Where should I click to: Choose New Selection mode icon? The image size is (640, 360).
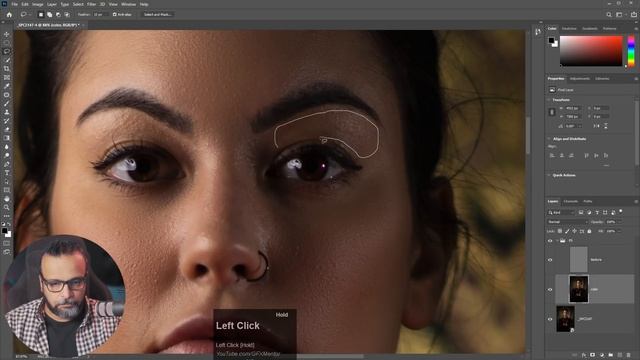coord(41,14)
